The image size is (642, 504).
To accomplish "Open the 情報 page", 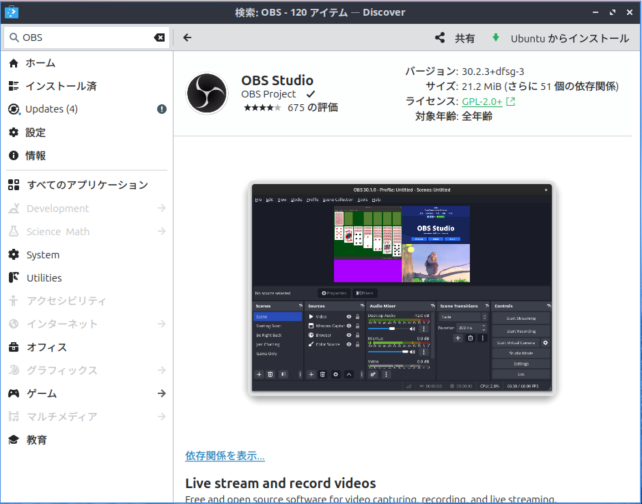I will (x=87, y=156).
